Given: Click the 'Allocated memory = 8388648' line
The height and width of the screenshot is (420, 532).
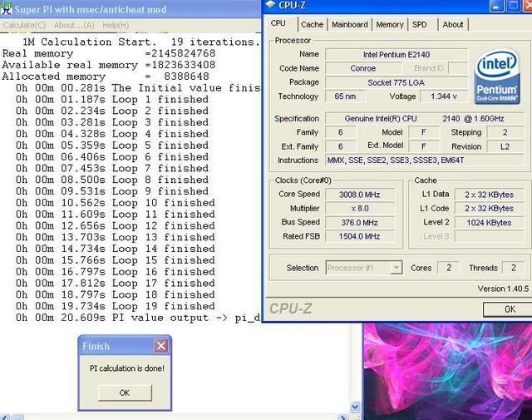Looking at the screenshot, I should click(x=106, y=77).
